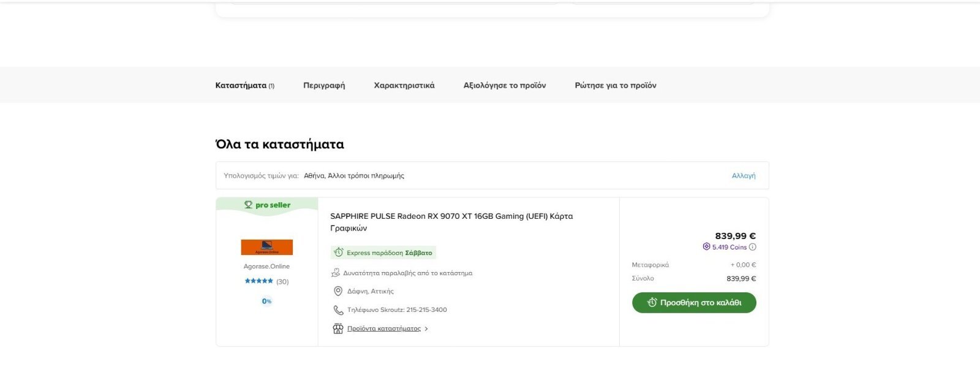Click the Coins info icon
The width and height of the screenshot is (980, 372).
click(753, 247)
